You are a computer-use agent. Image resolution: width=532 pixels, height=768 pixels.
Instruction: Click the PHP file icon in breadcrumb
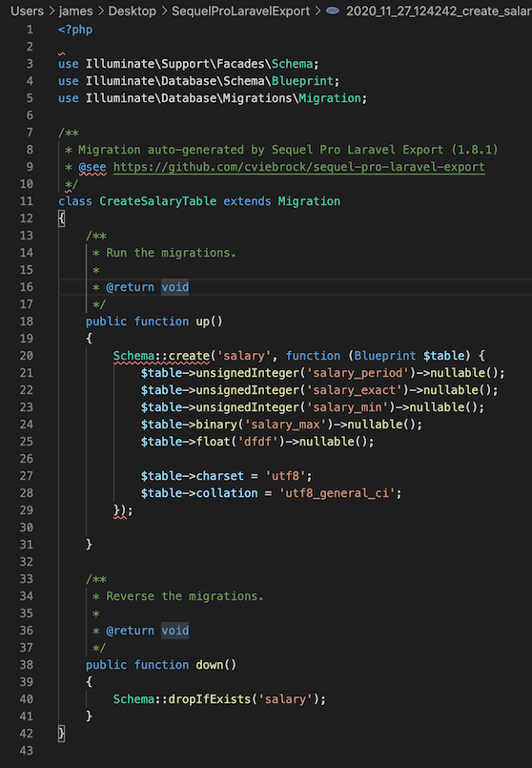coord(333,10)
